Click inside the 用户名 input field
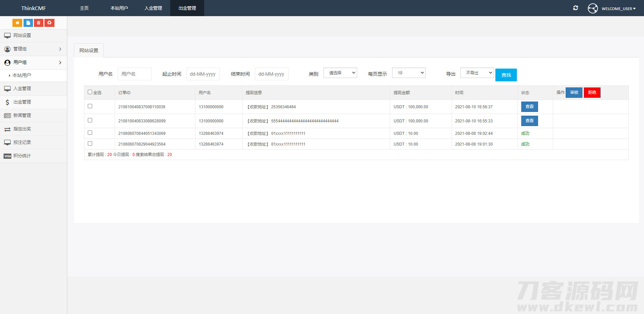The width and height of the screenshot is (644, 314). click(134, 74)
